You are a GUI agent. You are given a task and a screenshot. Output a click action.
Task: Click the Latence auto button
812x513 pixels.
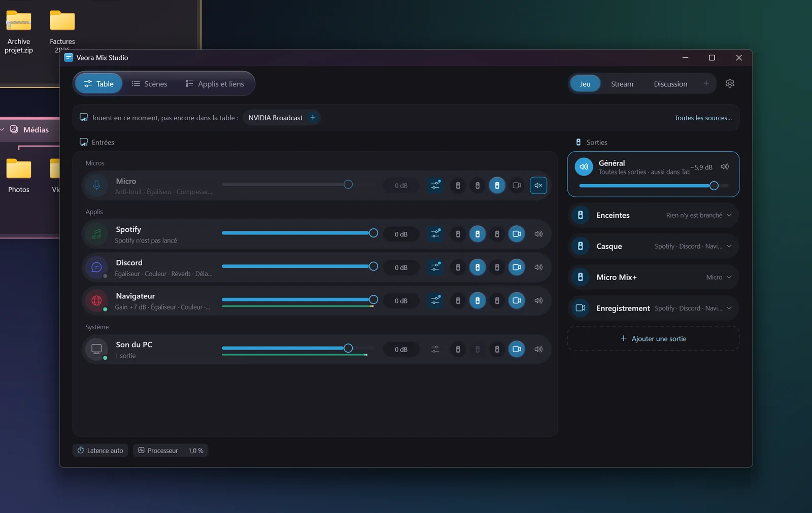(x=100, y=451)
